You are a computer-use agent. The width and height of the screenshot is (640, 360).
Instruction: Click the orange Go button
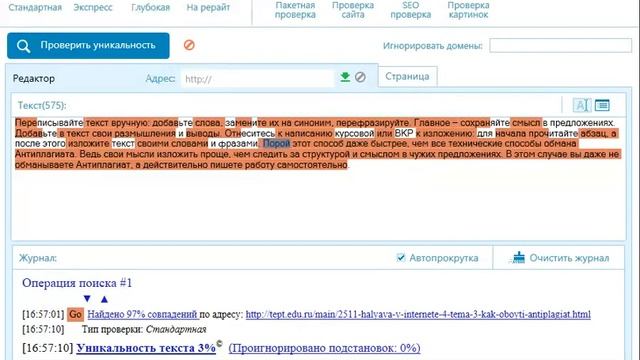click(x=76, y=314)
